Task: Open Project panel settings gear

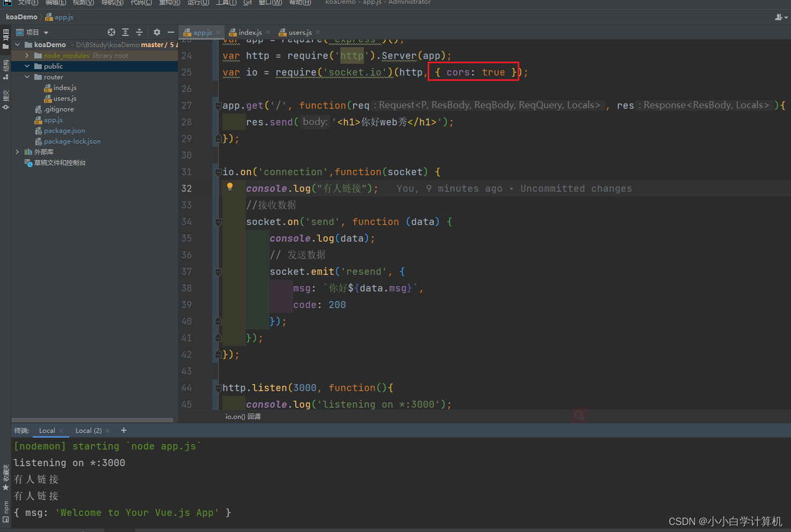Action: (156, 32)
